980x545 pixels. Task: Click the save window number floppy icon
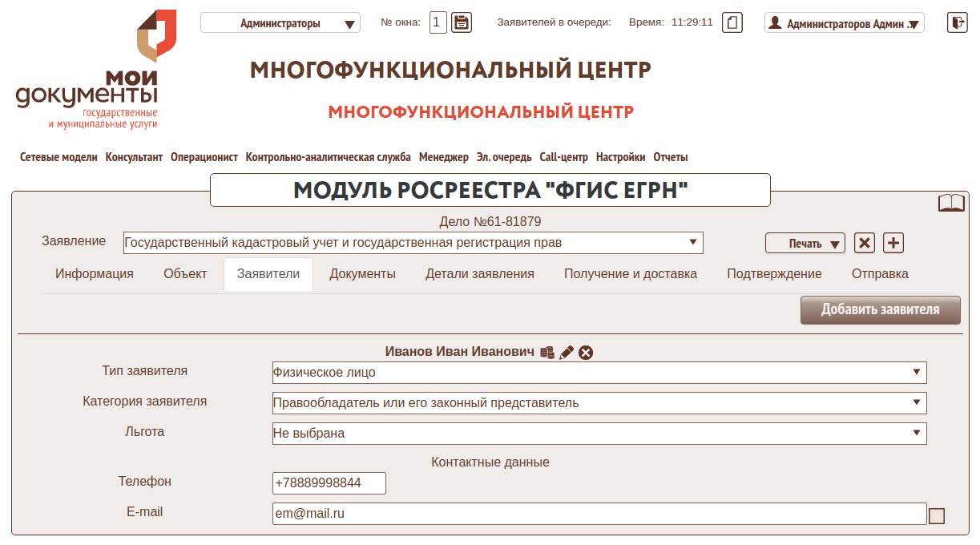461,22
